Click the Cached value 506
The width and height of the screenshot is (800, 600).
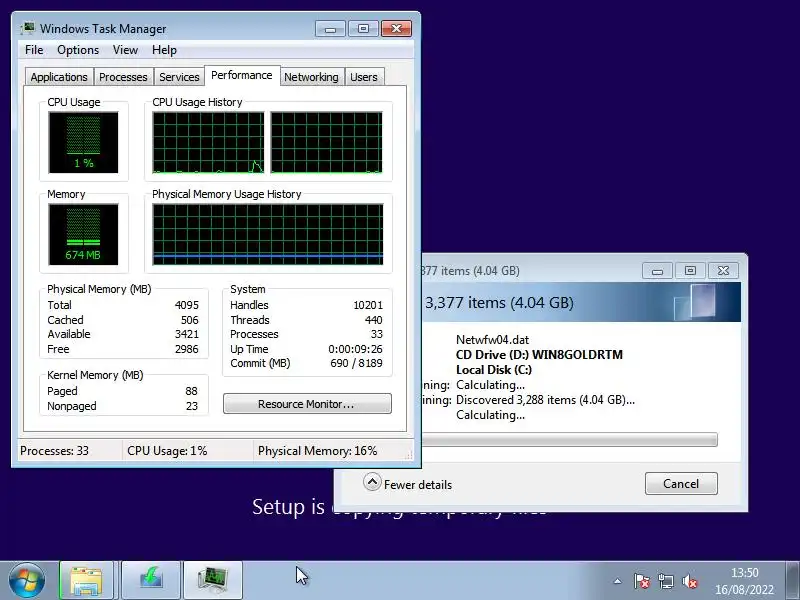pyautogui.click(x=189, y=320)
